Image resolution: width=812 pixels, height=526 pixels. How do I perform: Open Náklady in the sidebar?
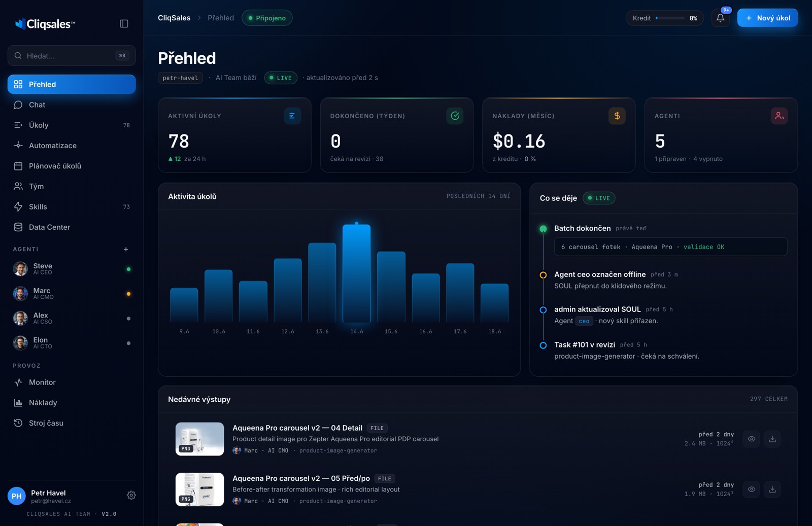(72, 403)
